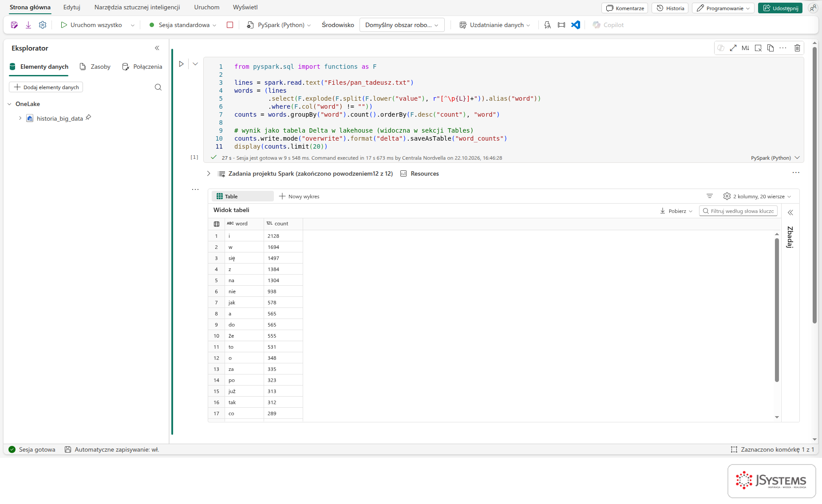This screenshot has height=504, width=822.
Task: Click the Udostępnij share button
Action: [x=780, y=8]
